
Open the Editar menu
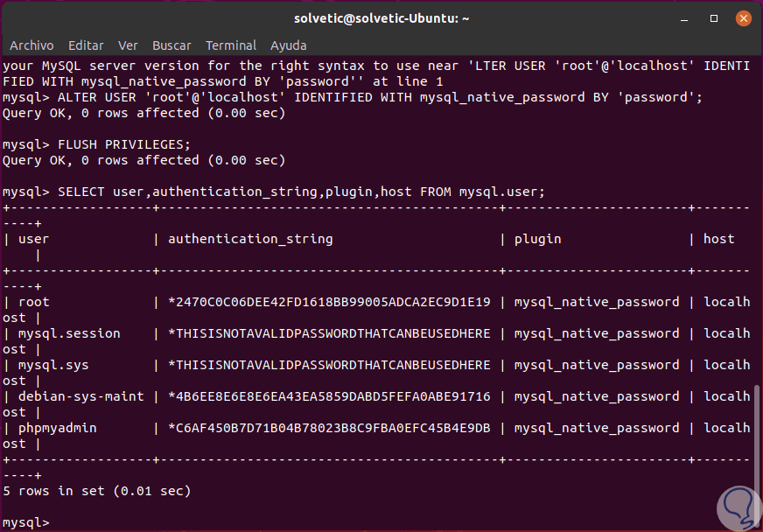pyautogui.click(x=86, y=45)
